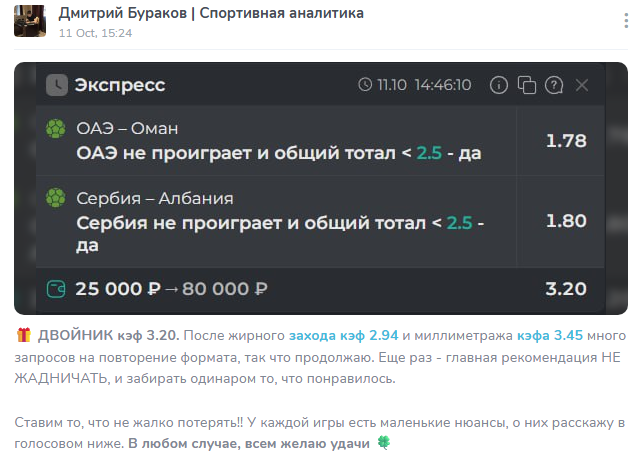Click the post timestamp 11 Oct, 15:24

pyautogui.click(x=95, y=33)
